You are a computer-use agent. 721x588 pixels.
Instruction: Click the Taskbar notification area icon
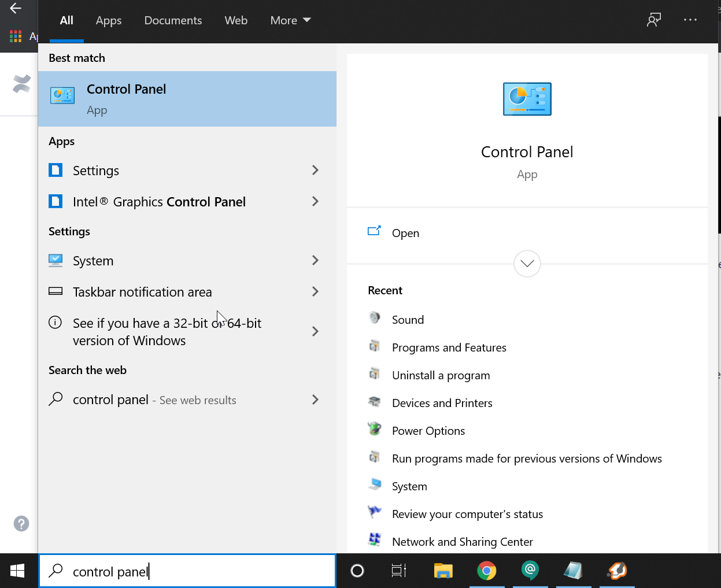pyautogui.click(x=56, y=291)
